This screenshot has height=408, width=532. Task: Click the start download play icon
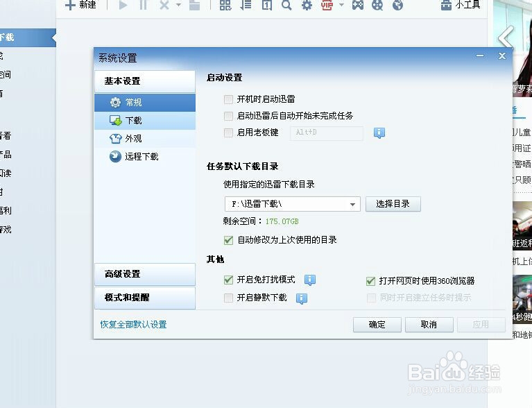pos(123,5)
